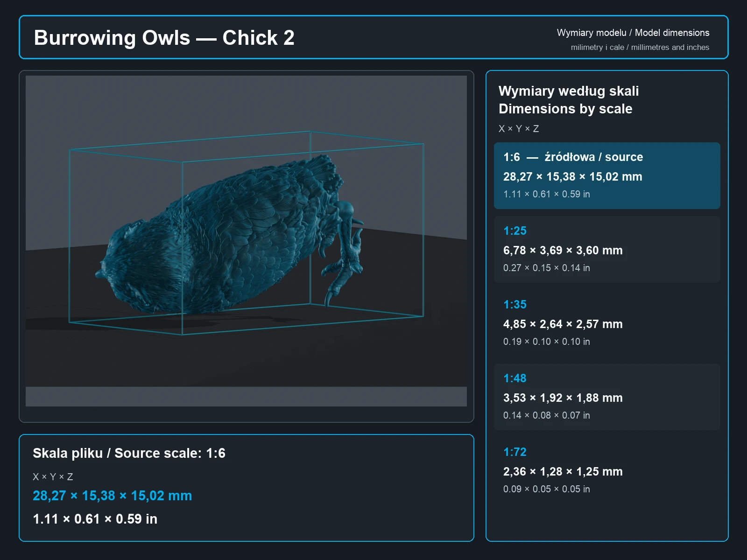The image size is (747, 560).
Task: Click the 3D owl chick model preview
Action: pos(246,241)
